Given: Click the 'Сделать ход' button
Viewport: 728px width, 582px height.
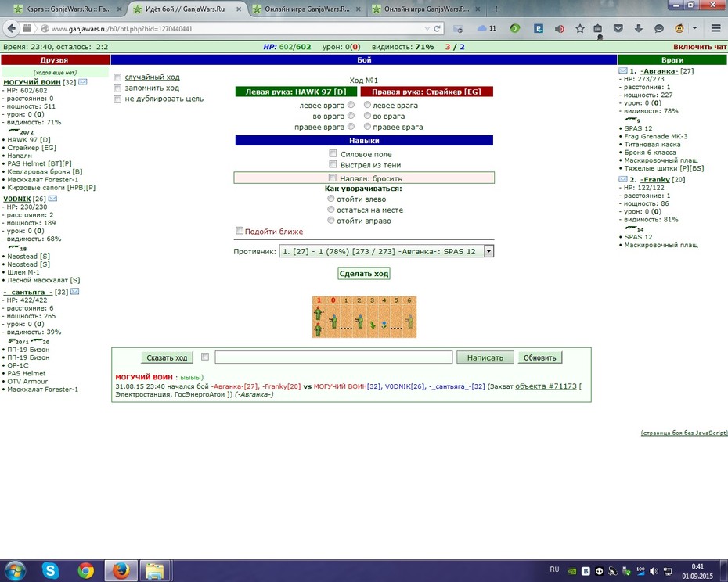Looking at the screenshot, I should pyautogui.click(x=364, y=273).
